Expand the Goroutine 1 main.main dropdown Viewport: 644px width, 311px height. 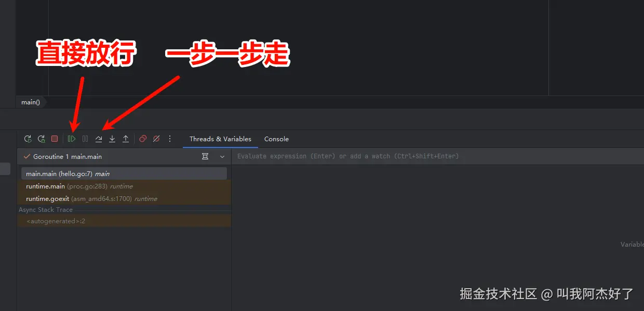coord(222,157)
